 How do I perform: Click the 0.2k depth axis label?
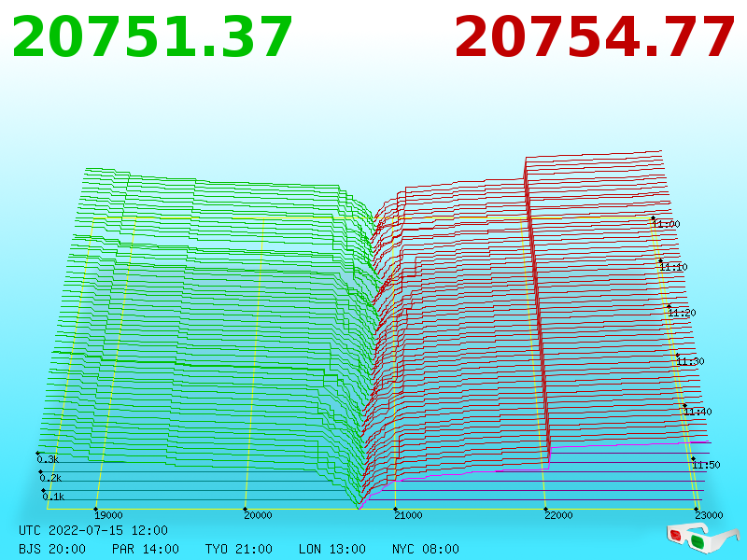click(50, 478)
